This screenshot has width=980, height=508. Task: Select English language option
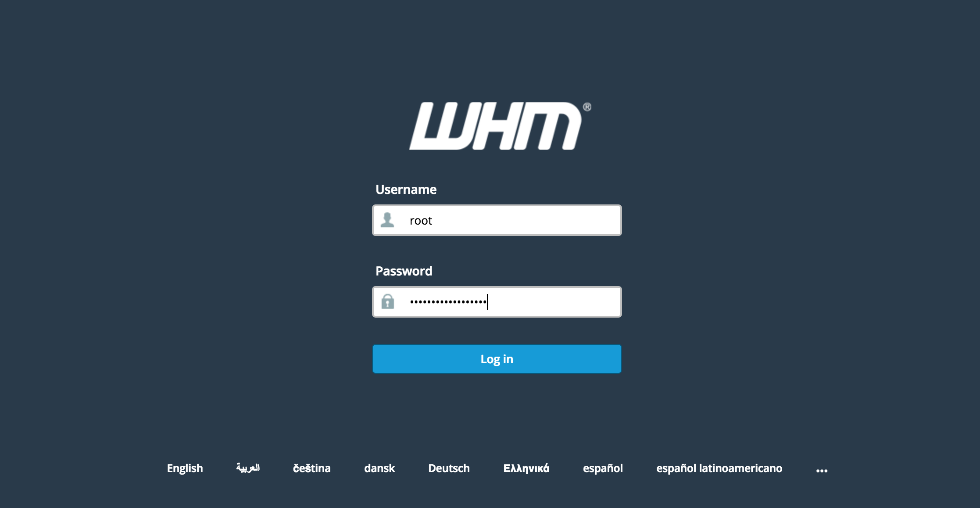186,469
